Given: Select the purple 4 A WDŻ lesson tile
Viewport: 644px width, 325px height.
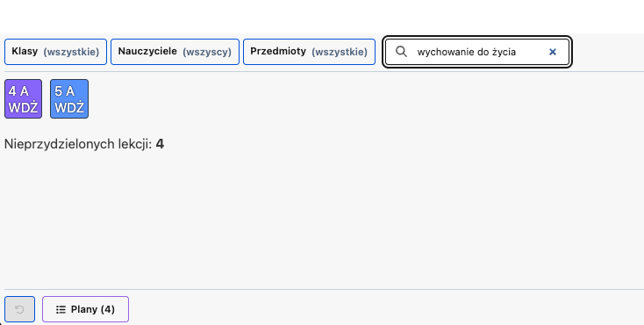Looking at the screenshot, I should [23, 98].
